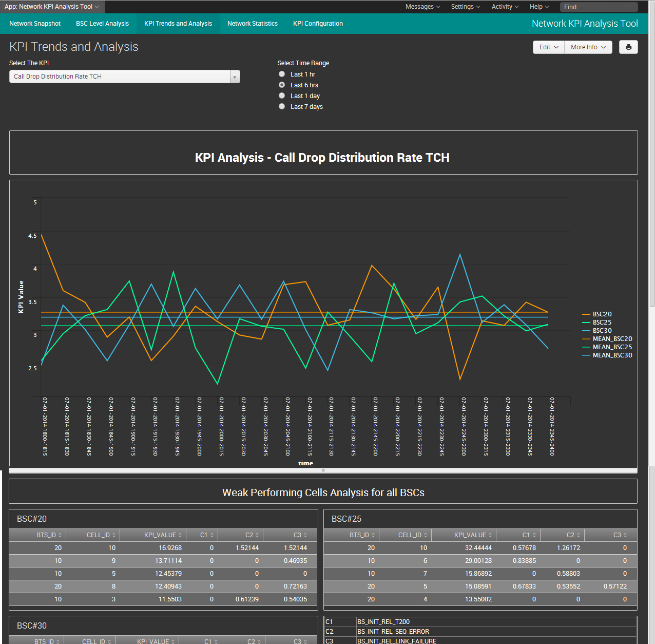The width and height of the screenshot is (655, 644).
Task: Click KPI value 32.44444 in BSC#25
Action: [478, 548]
